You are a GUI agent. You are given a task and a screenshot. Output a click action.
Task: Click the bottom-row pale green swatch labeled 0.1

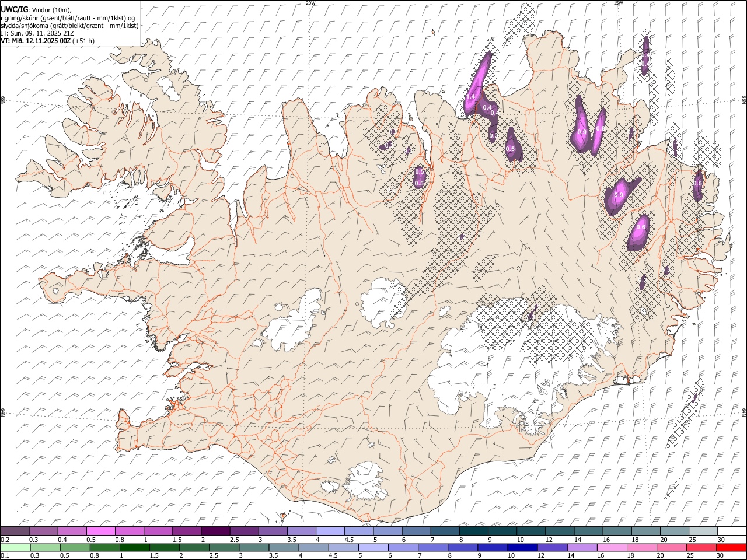coord(15,548)
